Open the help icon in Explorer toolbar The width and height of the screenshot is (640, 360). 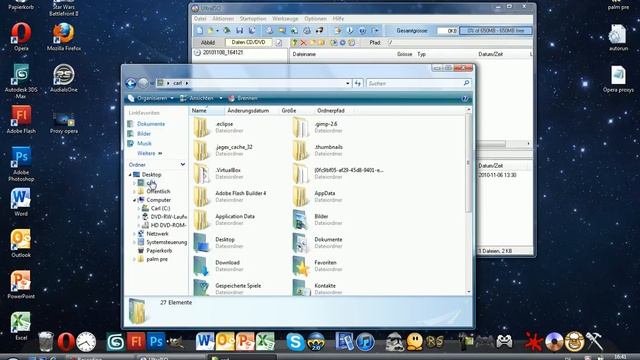(464, 98)
